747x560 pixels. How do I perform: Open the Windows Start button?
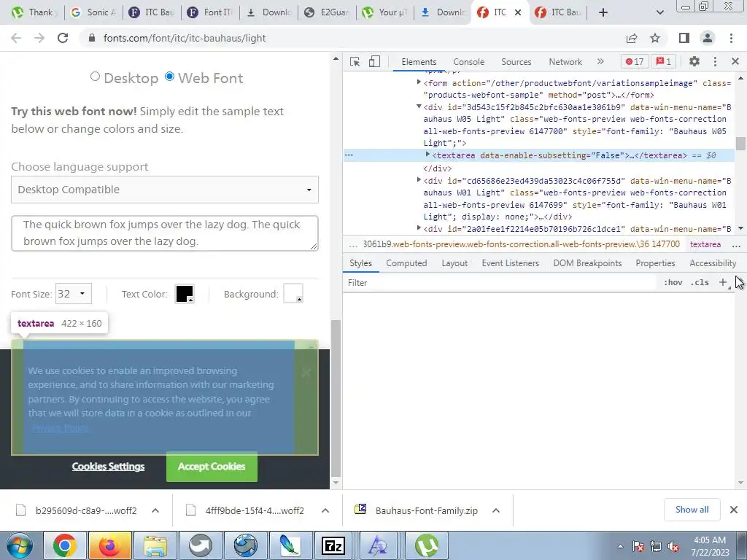tap(18, 545)
